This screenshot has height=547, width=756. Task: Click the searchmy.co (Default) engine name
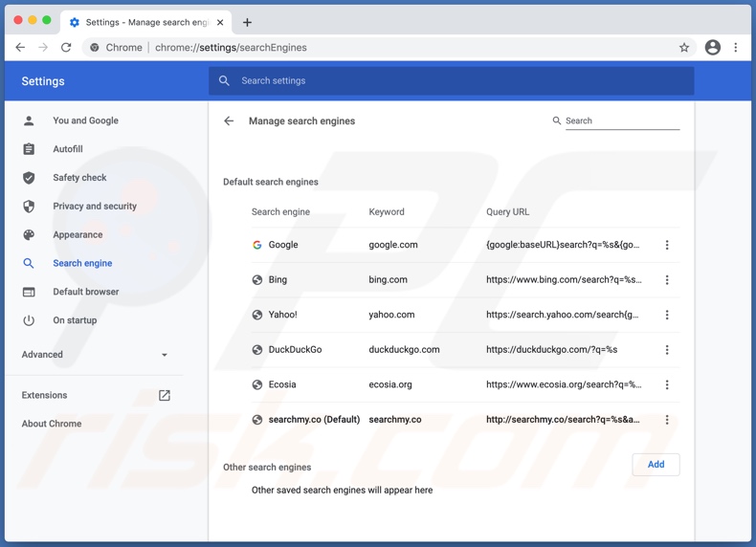pos(314,419)
